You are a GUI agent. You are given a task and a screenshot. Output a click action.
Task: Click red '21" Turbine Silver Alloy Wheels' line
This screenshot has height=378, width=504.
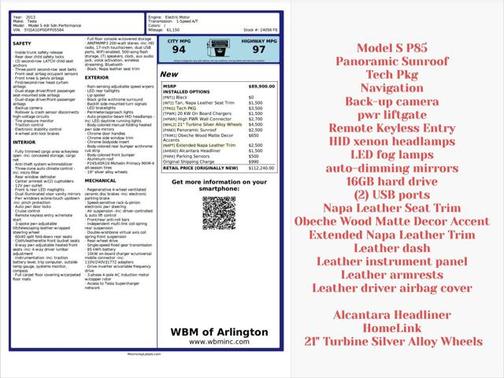pyautogui.click(x=393, y=341)
